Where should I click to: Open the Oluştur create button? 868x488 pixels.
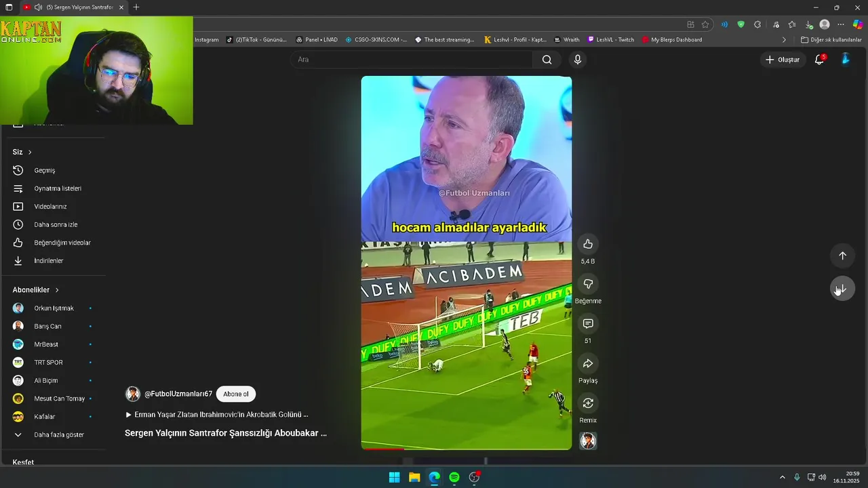pyautogui.click(x=783, y=60)
